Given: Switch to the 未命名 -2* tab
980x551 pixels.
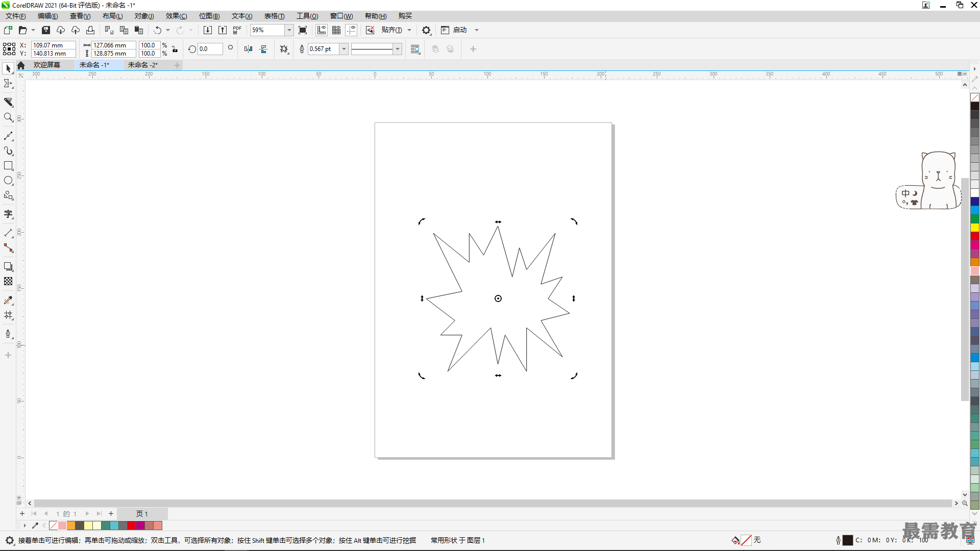Looking at the screenshot, I should (x=143, y=65).
